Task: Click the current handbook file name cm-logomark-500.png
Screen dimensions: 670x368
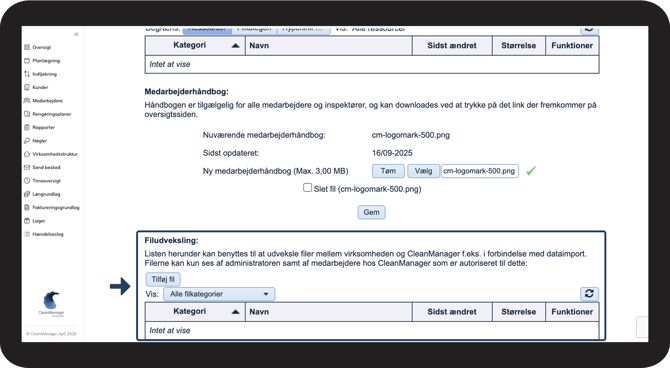Action: pos(411,135)
